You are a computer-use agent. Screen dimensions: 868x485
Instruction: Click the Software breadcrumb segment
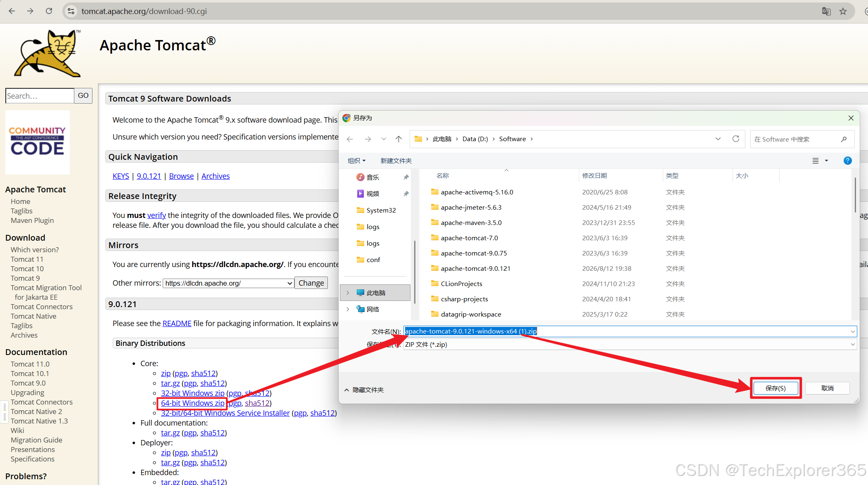click(x=512, y=139)
